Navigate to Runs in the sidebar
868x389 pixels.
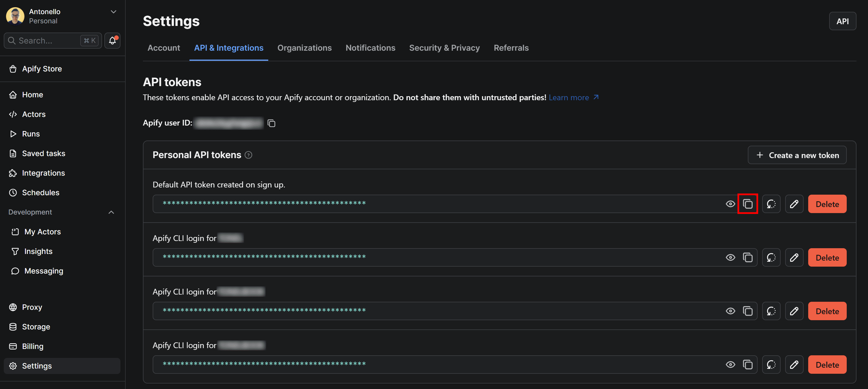[31, 134]
